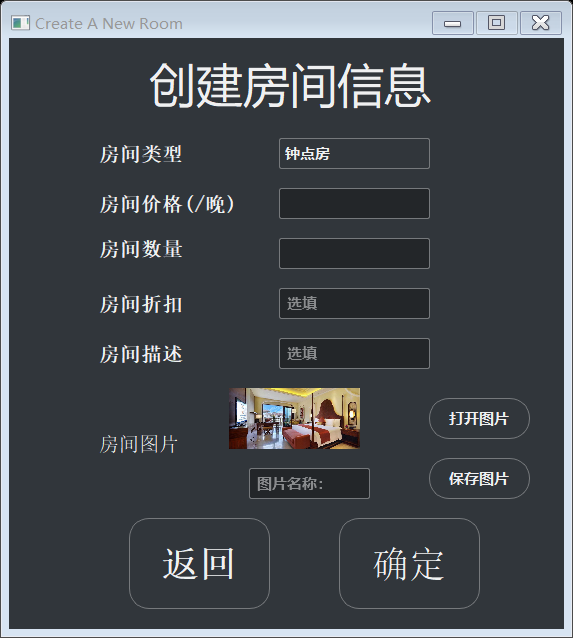Click the 房间图片 label
Screen dimensions: 573x638
[x=138, y=444]
